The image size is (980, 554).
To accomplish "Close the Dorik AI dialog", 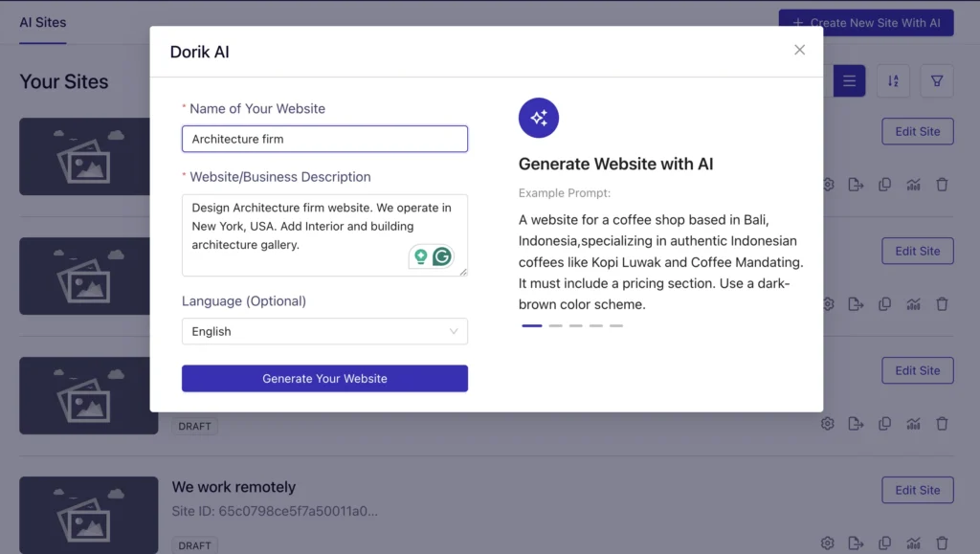I will pos(799,50).
